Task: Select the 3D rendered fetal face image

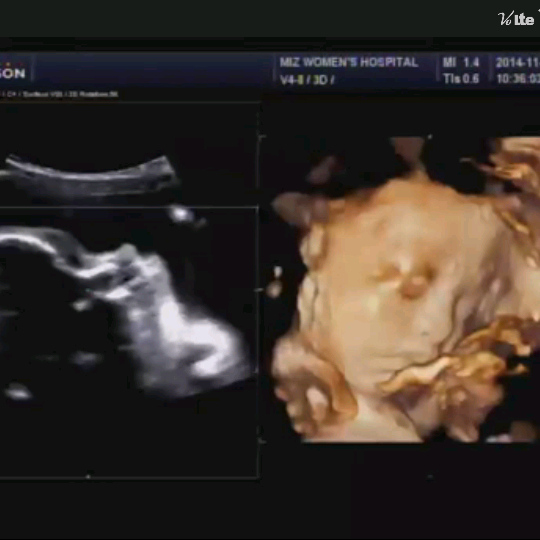Action: [406, 289]
